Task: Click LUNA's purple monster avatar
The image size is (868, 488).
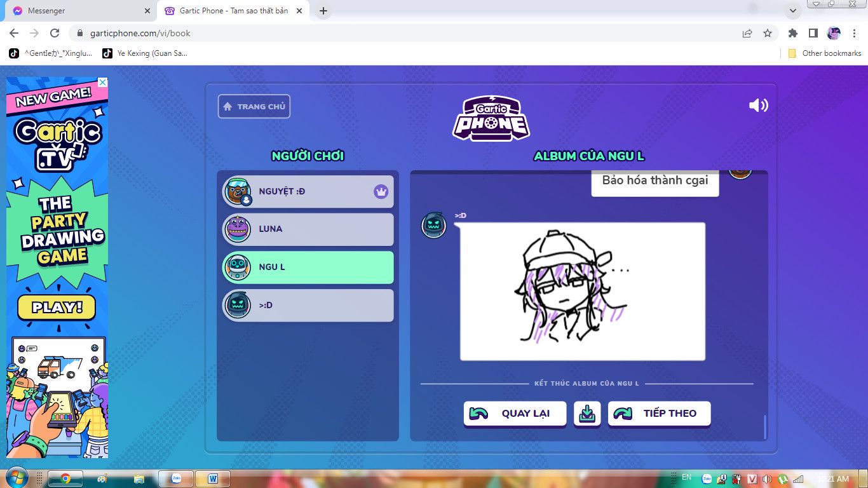Action: coord(238,229)
